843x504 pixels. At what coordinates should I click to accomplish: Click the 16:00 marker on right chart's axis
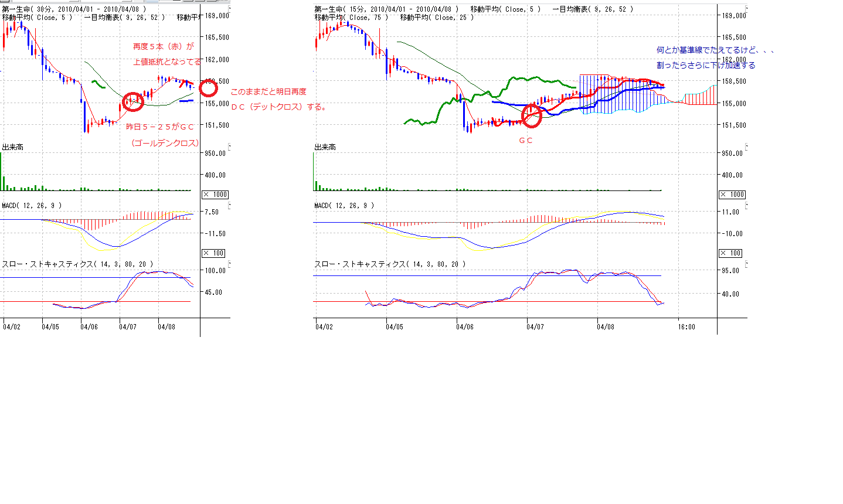coord(686,326)
